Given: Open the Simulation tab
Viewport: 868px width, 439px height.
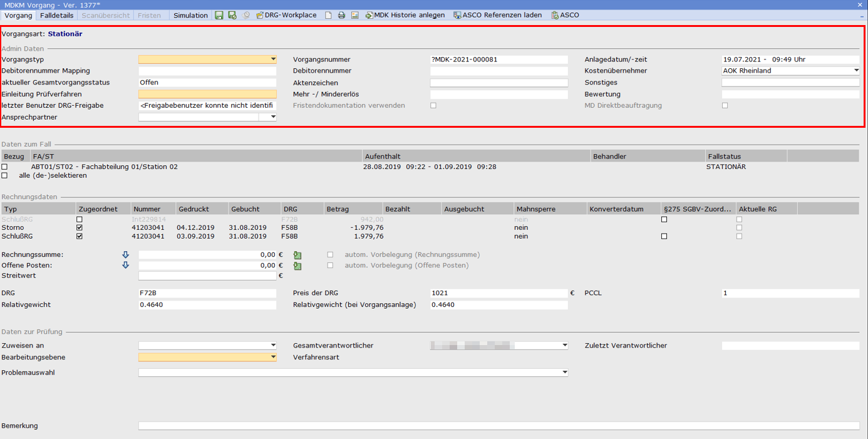Looking at the screenshot, I should [190, 15].
